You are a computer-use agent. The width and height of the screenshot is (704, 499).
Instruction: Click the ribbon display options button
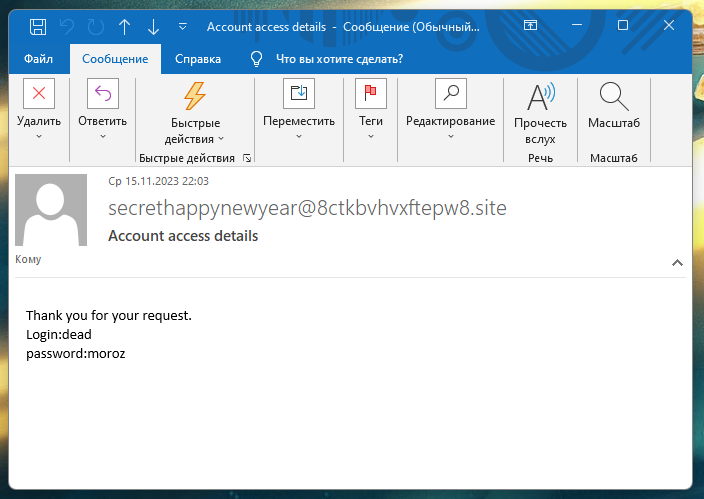530,25
